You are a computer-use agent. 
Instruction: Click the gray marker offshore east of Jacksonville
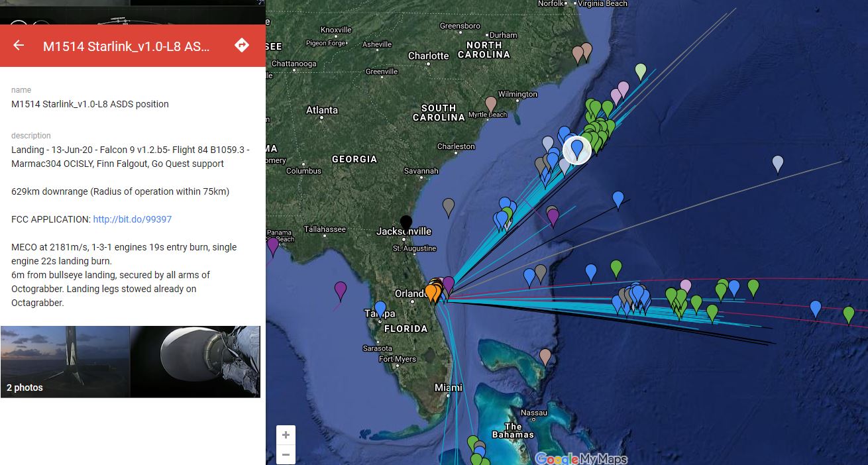point(449,207)
